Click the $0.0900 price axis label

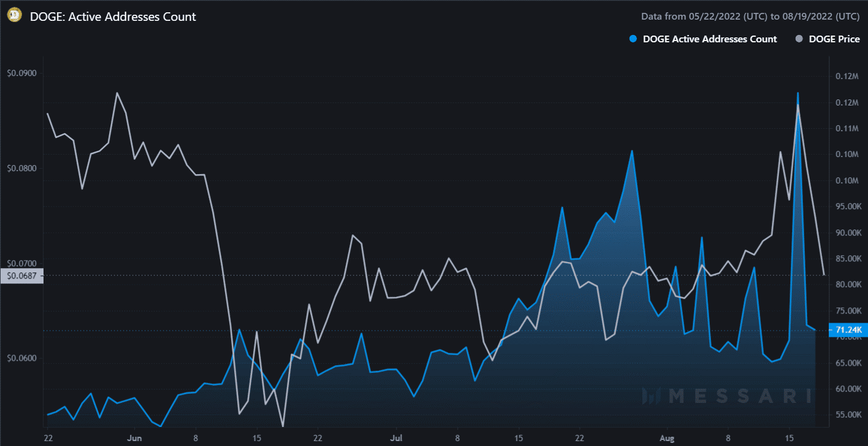(22, 73)
